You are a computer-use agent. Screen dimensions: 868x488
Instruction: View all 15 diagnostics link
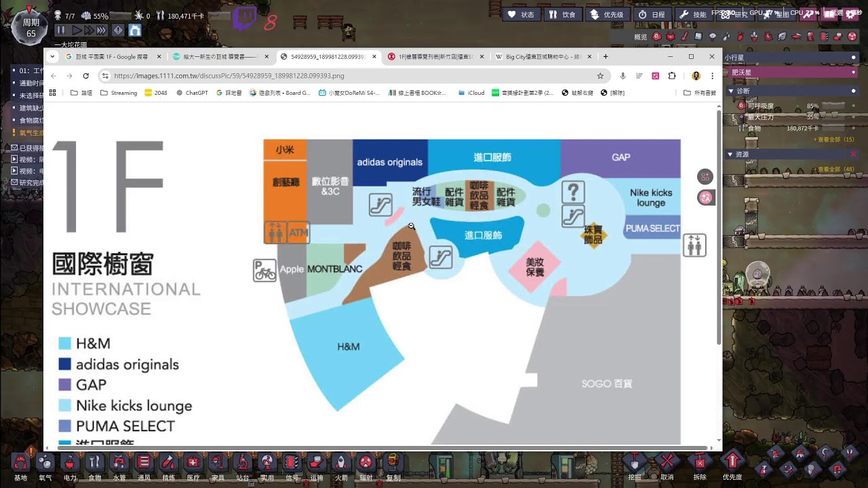833,140
